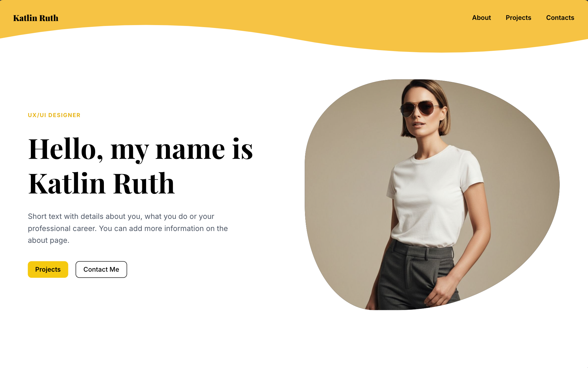This screenshot has width=588, height=368.
Task: Go to Contacts in the navigation bar
Action: click(560, 18)
